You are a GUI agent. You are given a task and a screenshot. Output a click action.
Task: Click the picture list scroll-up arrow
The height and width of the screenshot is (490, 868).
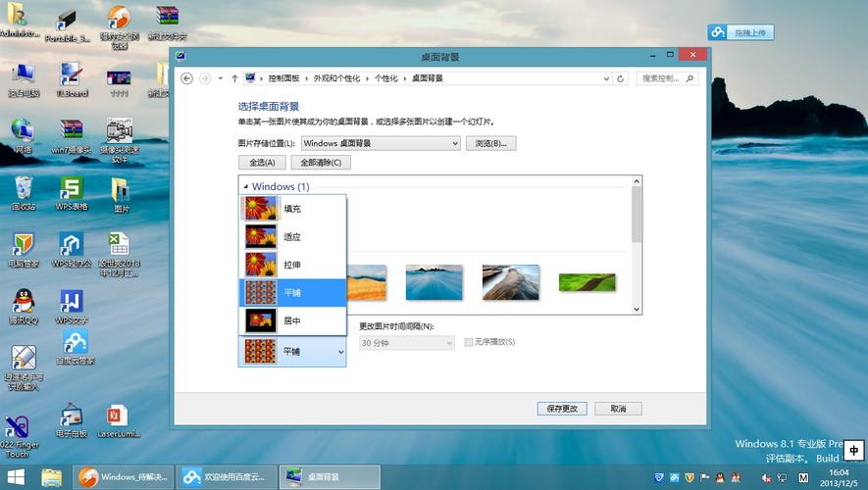(x=637, y=181)
